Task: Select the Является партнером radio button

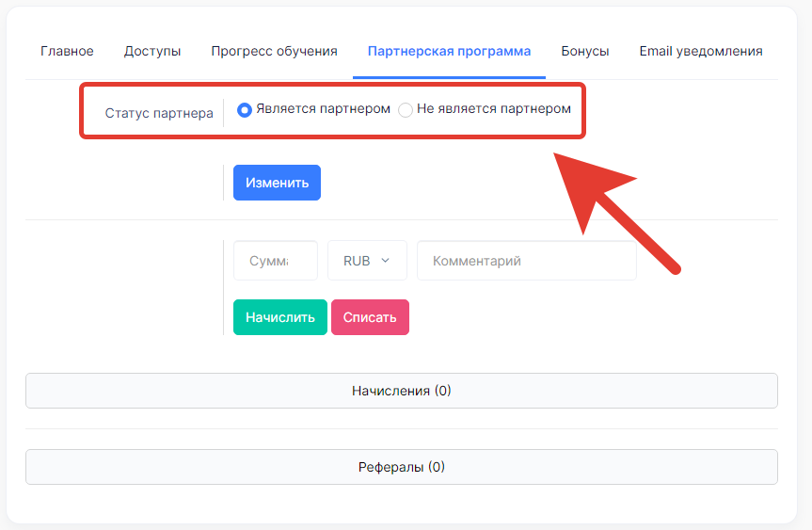Action: point(245,110)
